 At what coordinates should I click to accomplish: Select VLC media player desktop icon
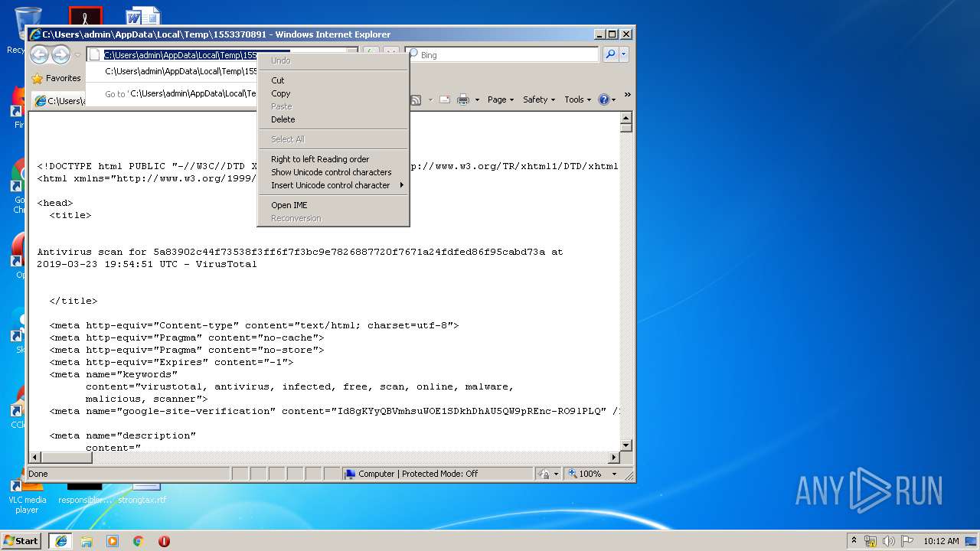(27, 497)
